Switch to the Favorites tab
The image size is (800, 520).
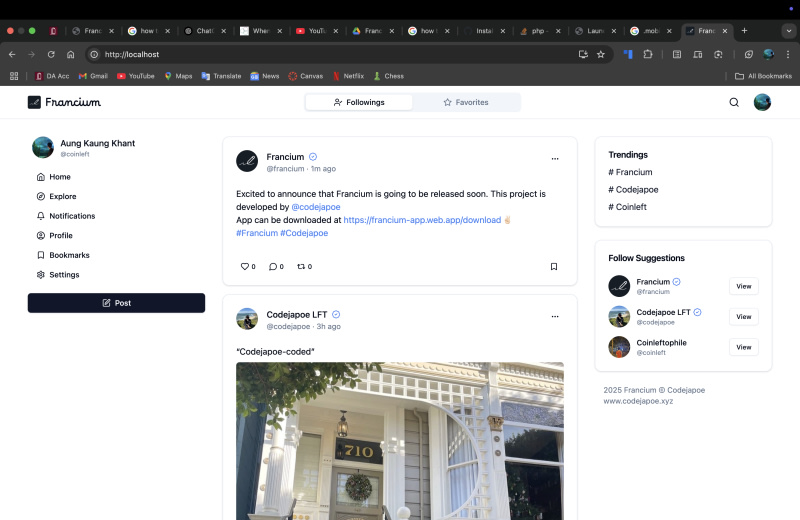click(466, 102)
